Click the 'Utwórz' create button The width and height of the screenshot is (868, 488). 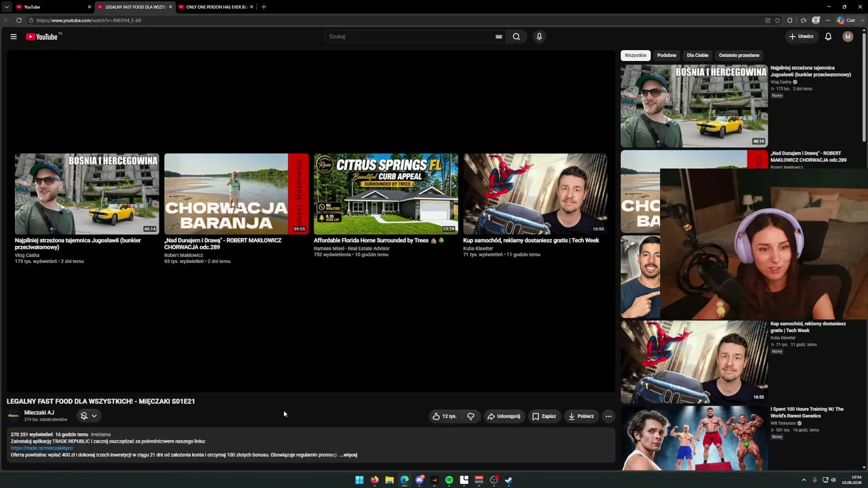pos(801,37)
